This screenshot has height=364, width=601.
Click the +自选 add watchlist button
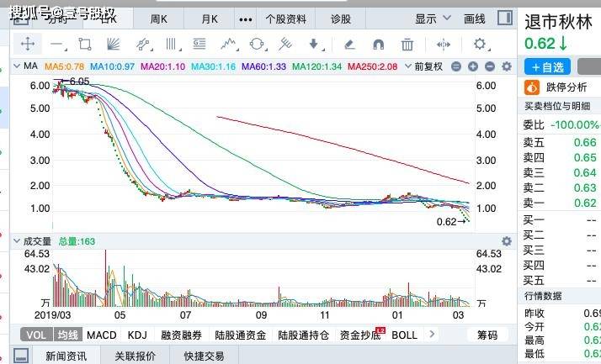(547, 67)
